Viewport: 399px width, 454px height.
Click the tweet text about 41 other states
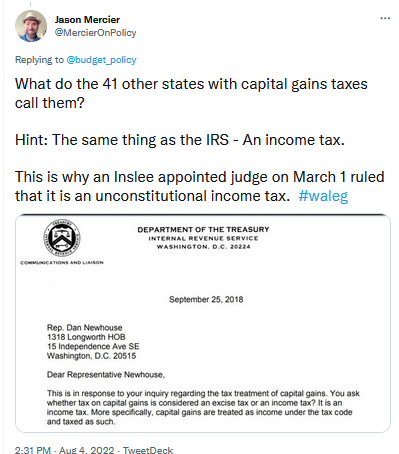pos(191,93)
